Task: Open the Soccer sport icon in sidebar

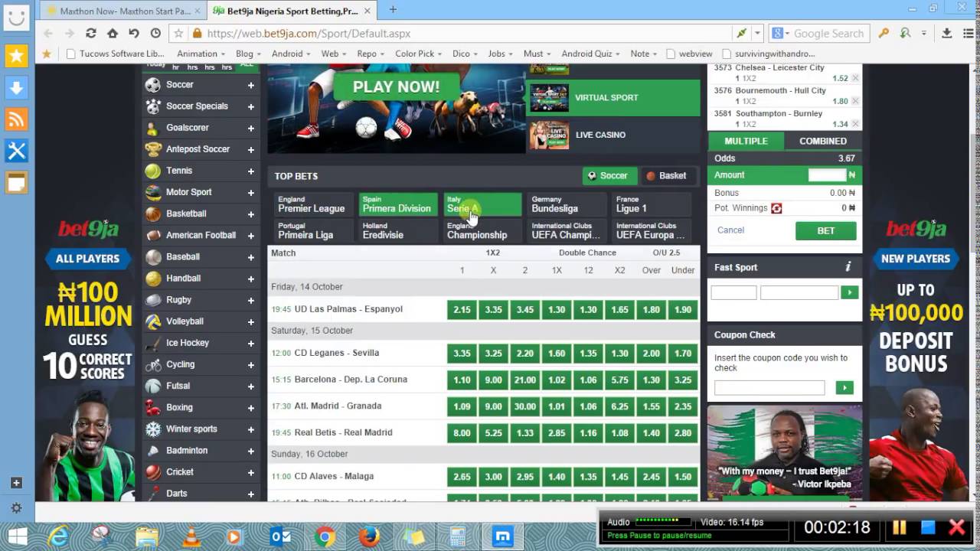Action: (153, 85)
